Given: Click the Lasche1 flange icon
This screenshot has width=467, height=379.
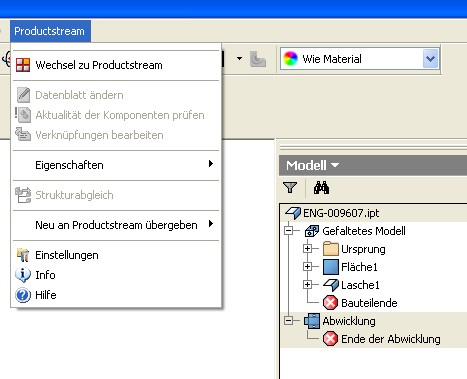Looking at the screenshot, I should point(331,285).
